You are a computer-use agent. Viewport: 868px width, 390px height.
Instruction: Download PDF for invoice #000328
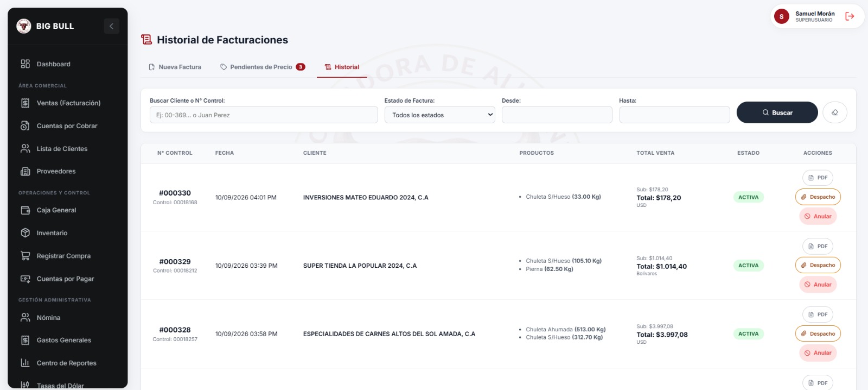[818, 314]
